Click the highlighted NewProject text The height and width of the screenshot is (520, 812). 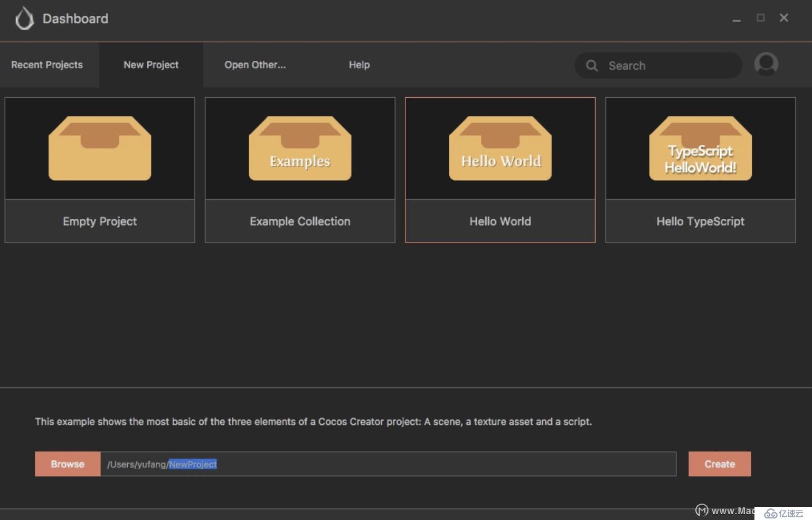[193, 464]
